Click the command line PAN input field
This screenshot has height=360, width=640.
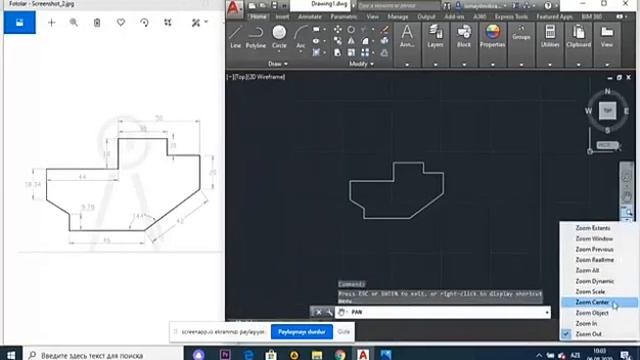click(442, 312)
